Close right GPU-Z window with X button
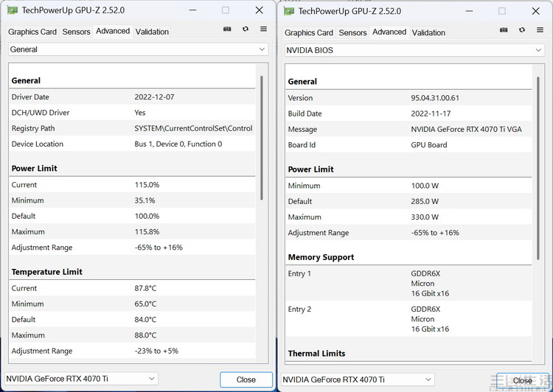 click(536, 11)
